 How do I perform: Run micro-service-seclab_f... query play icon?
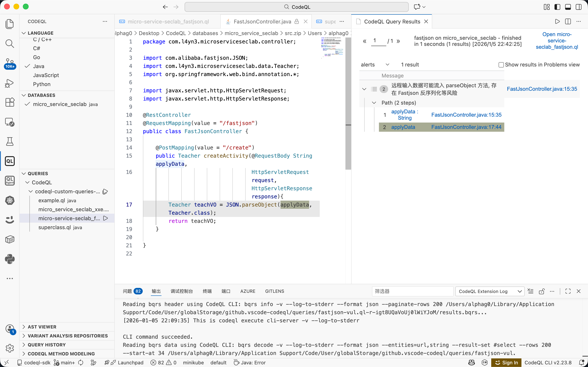pyautogui.click(x=105, y=218)
